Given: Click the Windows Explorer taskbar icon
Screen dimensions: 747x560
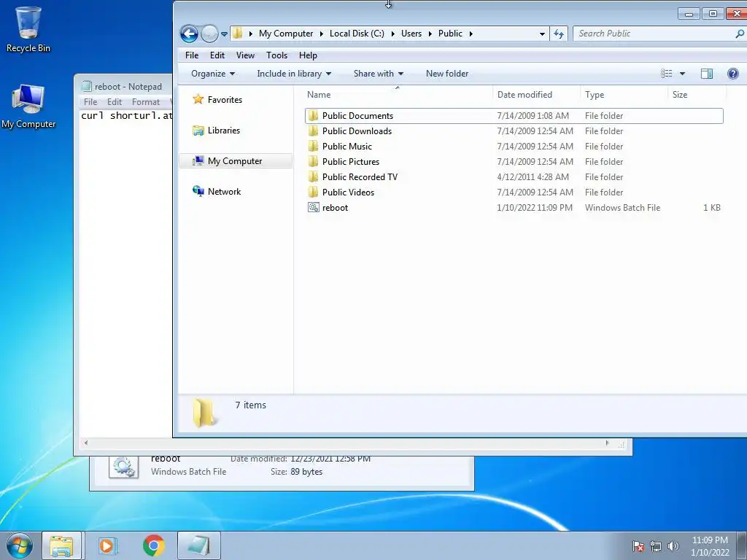Looking at the screenshot, I should tap(61, 545).
